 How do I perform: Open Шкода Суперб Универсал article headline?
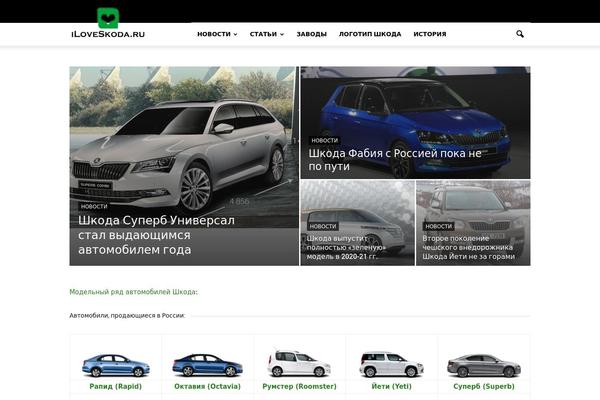[x=156, y=235]
